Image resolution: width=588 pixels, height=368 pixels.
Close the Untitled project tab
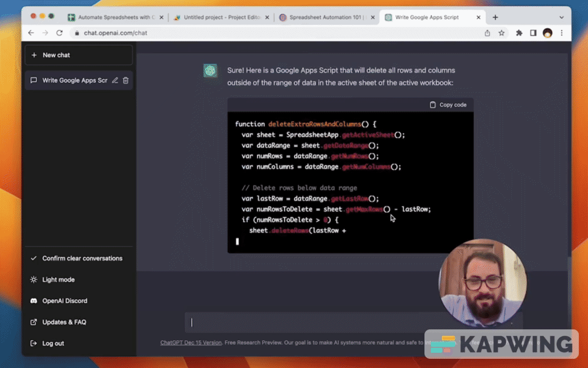267,17
